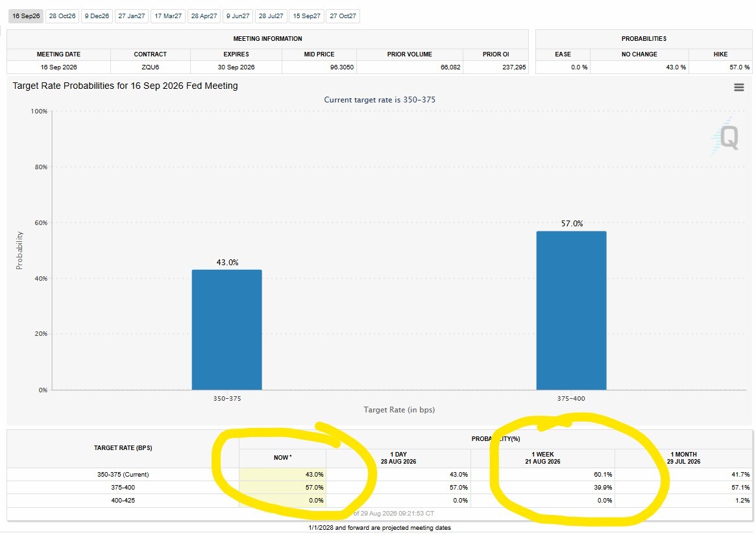Switch to the 17 Mar27 tab

[x=168, y=16]
